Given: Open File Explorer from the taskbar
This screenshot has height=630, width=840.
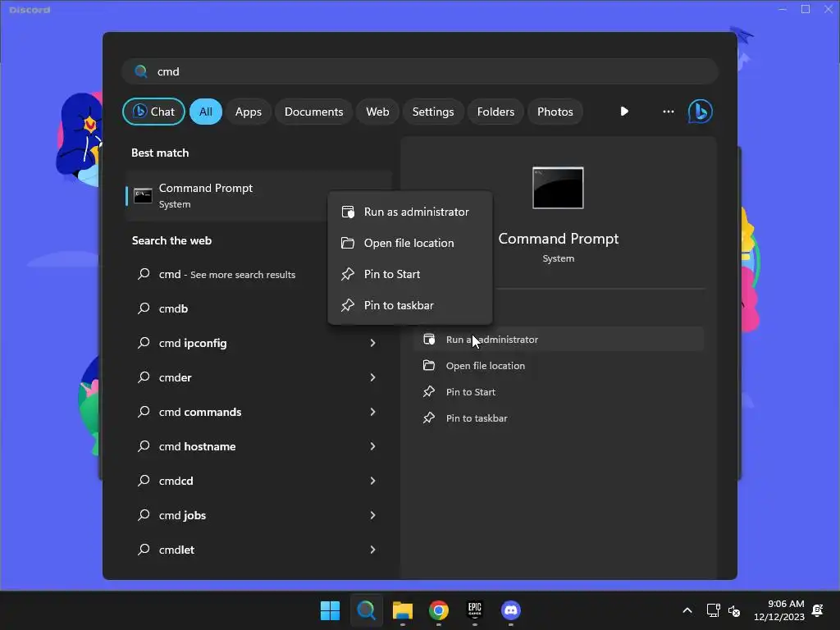Looking at the screenshot, I should (402, 610).
